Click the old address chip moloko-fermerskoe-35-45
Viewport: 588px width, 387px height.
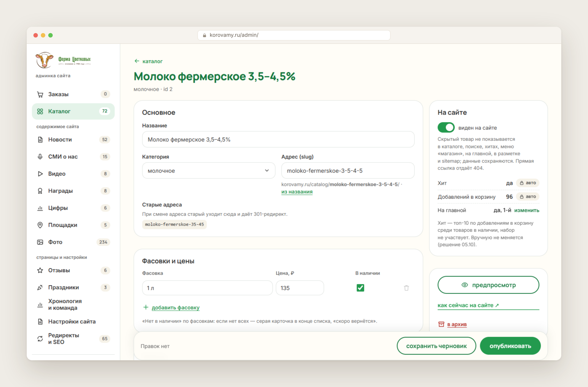click(x=174, y=224)
